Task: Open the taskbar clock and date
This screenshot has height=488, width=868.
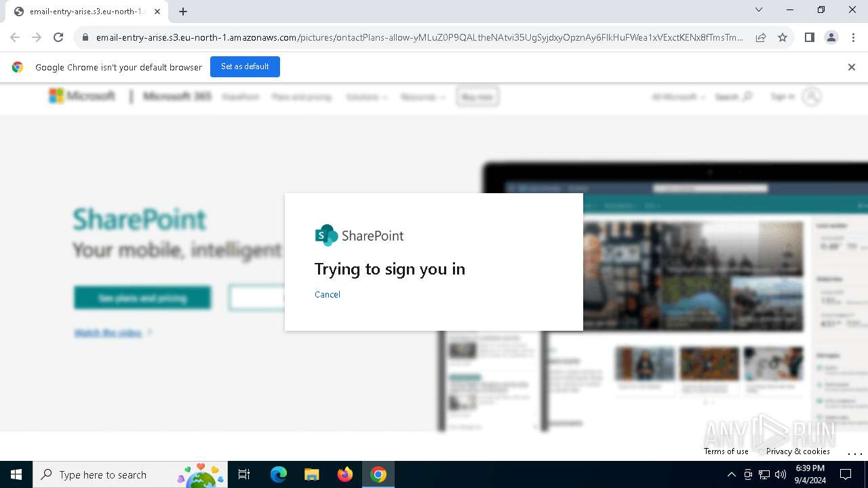Action: [810, 474]
